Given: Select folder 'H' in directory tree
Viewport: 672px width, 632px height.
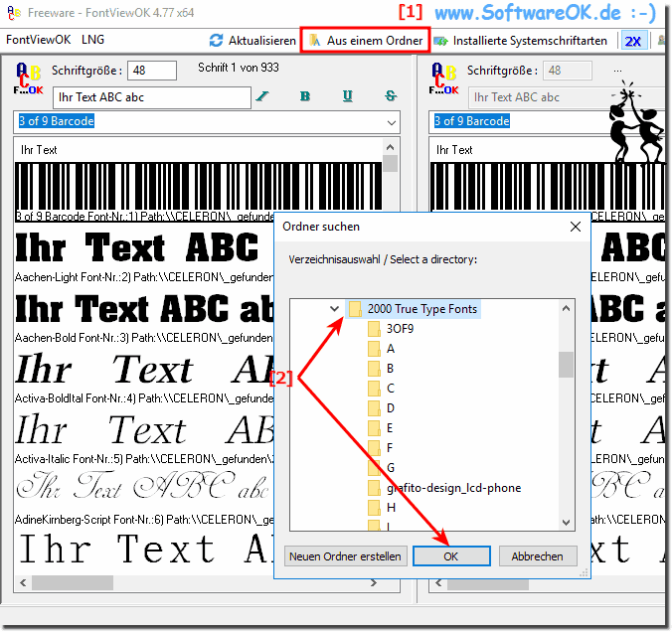Looking at the screenshot, I should [391, 508].
